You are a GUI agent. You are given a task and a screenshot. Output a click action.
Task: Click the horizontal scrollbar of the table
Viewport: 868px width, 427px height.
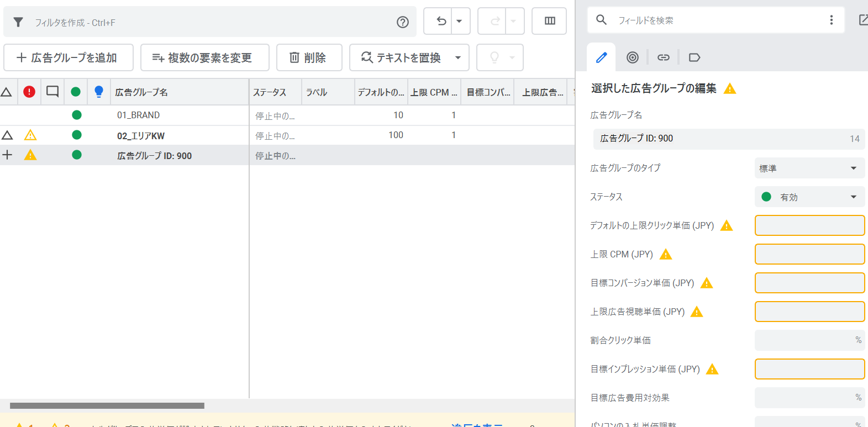107,405
